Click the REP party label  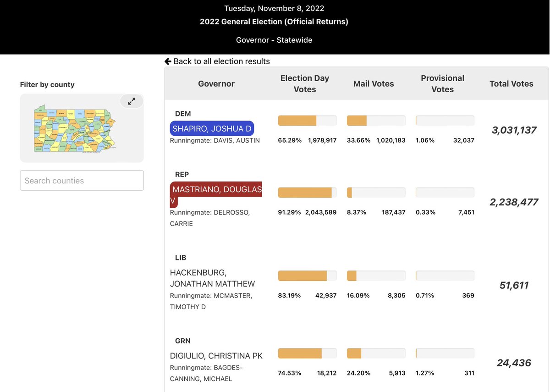[x=182, y=175]
